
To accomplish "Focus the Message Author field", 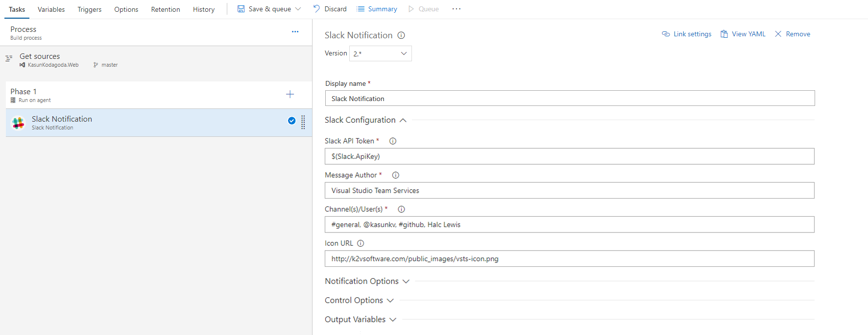I will click(569, 190).
